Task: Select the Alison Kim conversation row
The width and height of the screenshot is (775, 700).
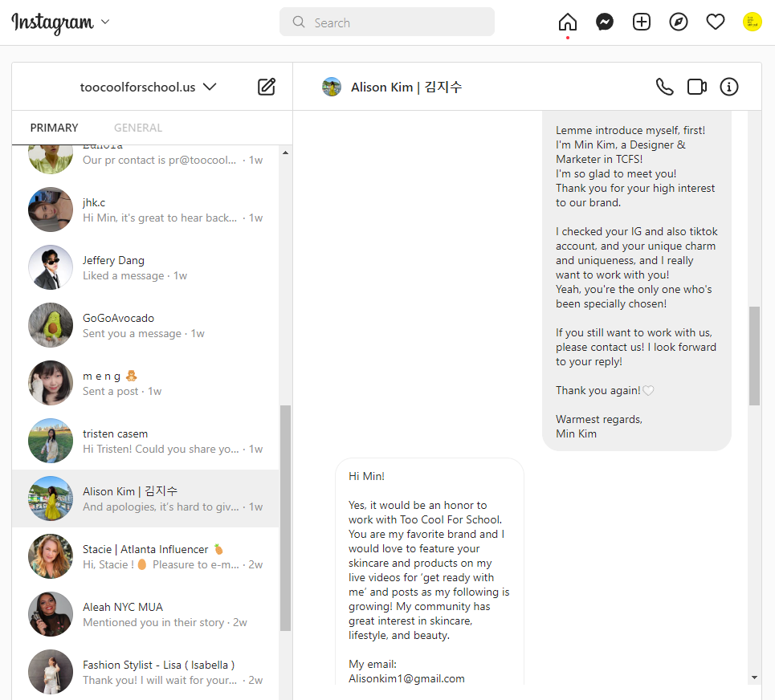Action: click(x=146, y=499)
